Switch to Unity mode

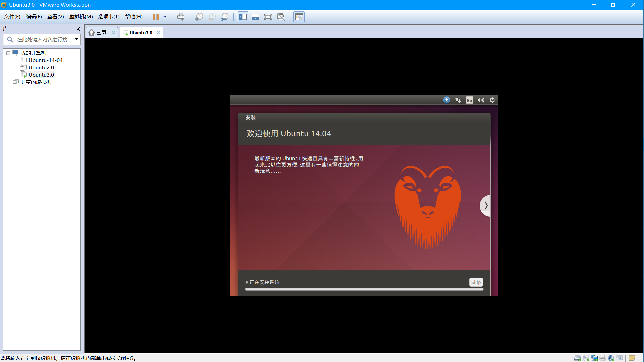pos(281,17)
